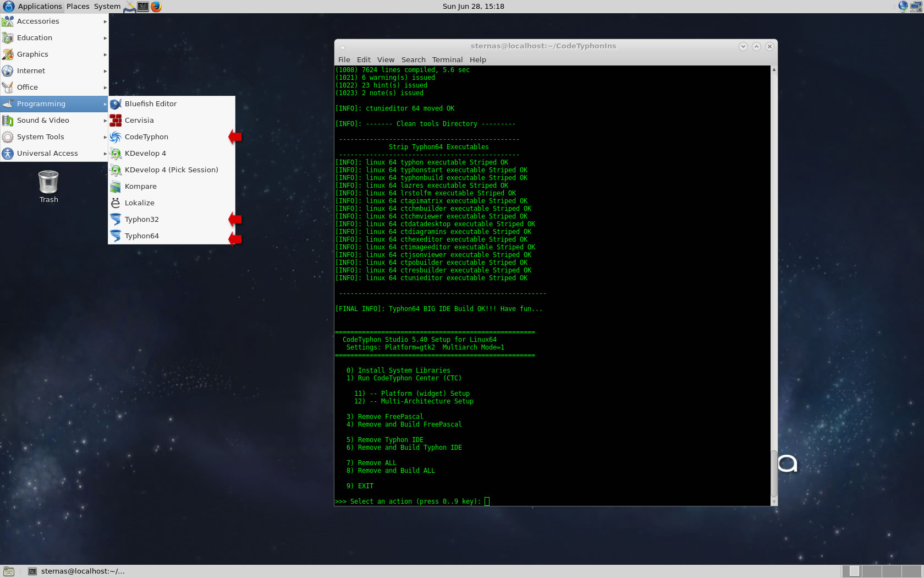Click the text '9) EXIT'

pos(360,486)
